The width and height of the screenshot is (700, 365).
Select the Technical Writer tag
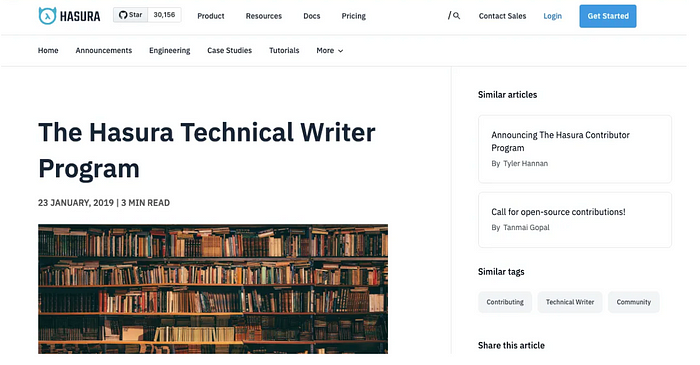tap(570, 302)
